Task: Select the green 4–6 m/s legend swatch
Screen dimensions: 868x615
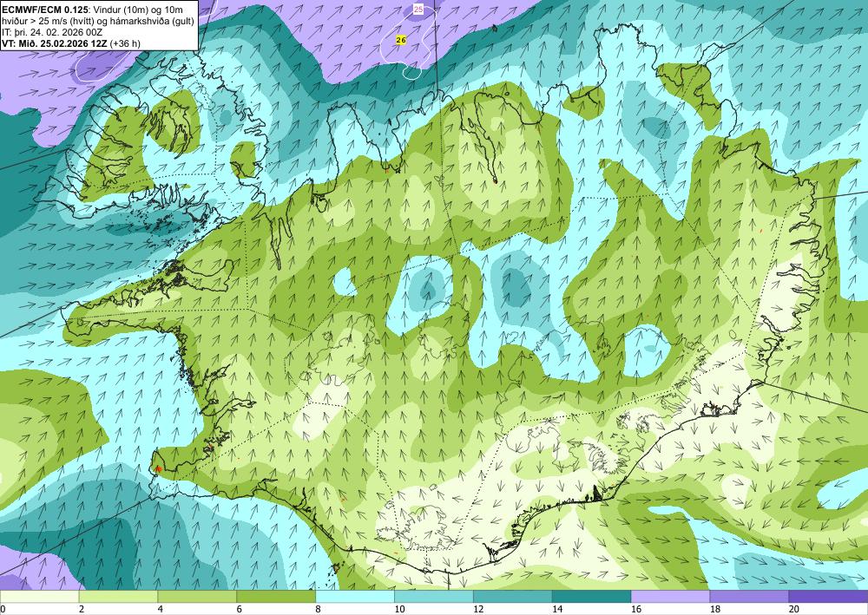Action: click(197, 597)
